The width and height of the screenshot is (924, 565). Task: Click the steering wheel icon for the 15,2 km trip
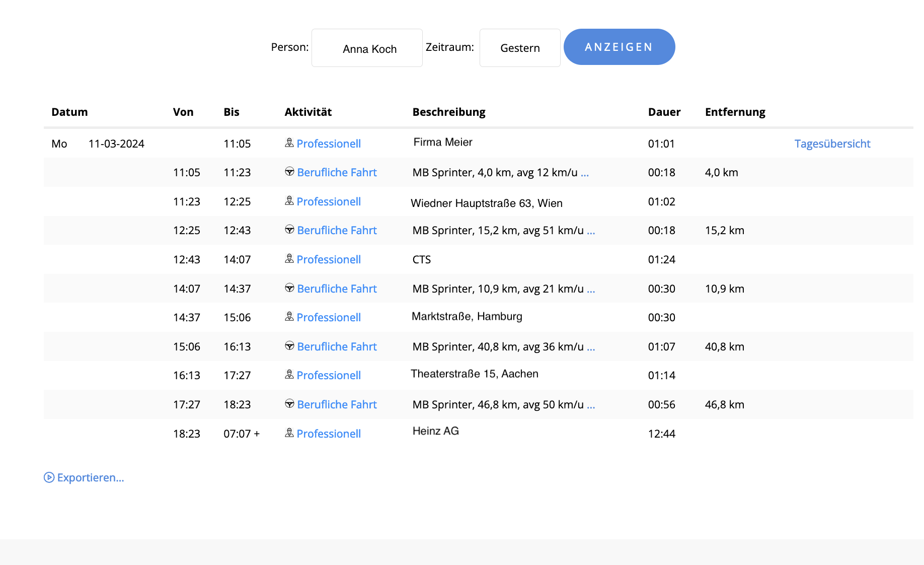(x=289, y=230)
